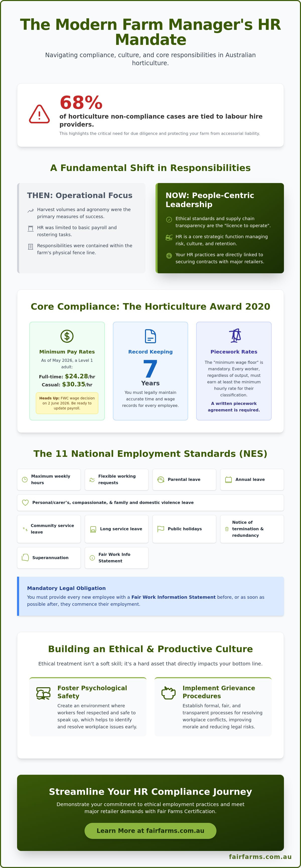Click Record Keeping card title

click(150, 352)
